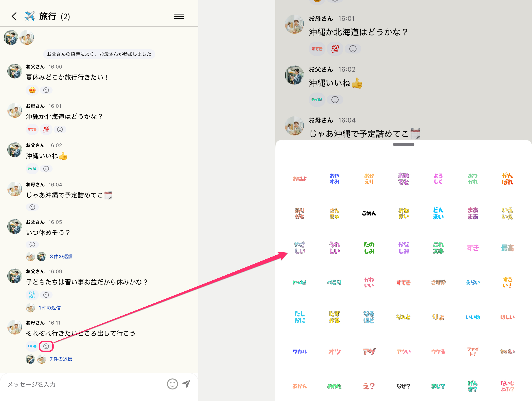Choose the ワカル sticker reaction
Viewport: 532px width, 401px height.
(x=300, y=352)
